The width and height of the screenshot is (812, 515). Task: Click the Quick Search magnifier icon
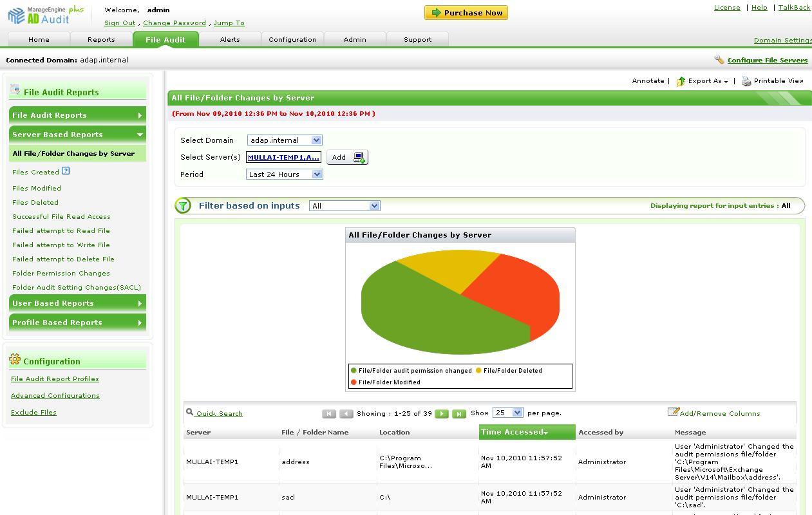189,412
